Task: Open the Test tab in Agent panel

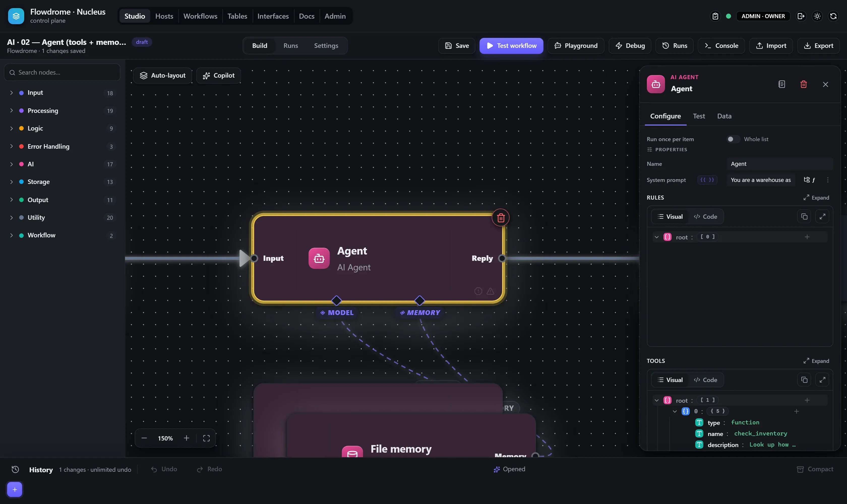Action: [699, 116]
